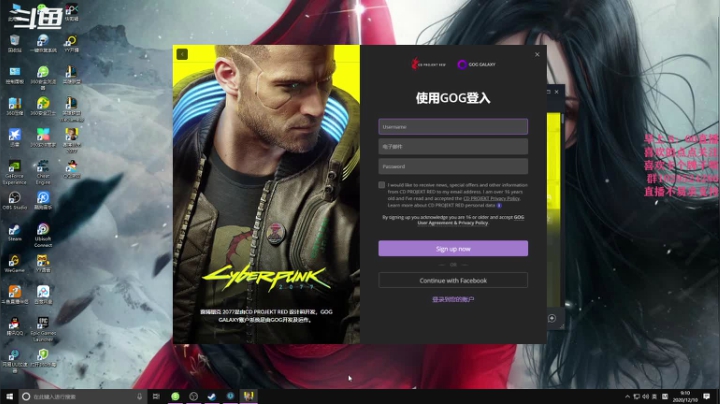Select the Ubisoft Connect desktop icon
The height and width of the screenshot is (404, 720).
[43, 235]
